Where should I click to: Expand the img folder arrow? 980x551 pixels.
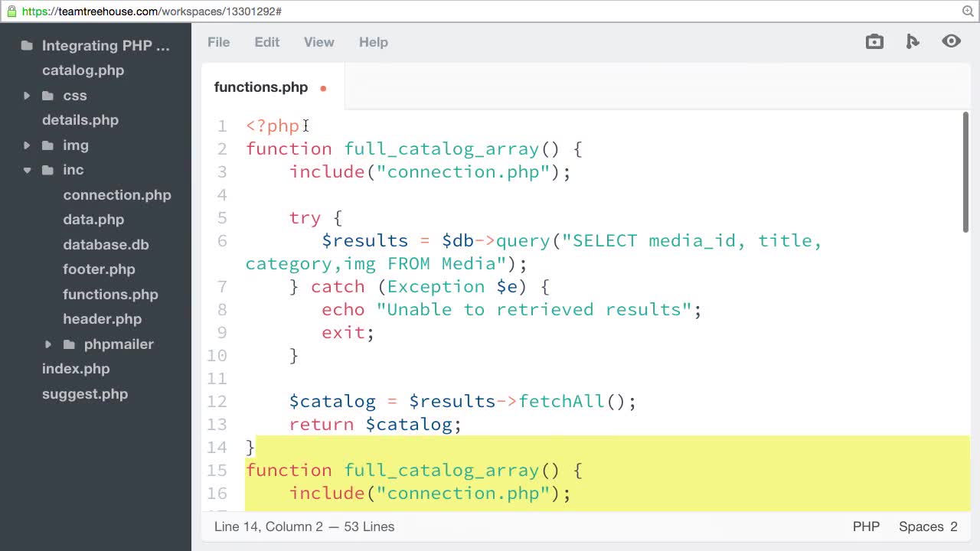click(x=27, y=145)
